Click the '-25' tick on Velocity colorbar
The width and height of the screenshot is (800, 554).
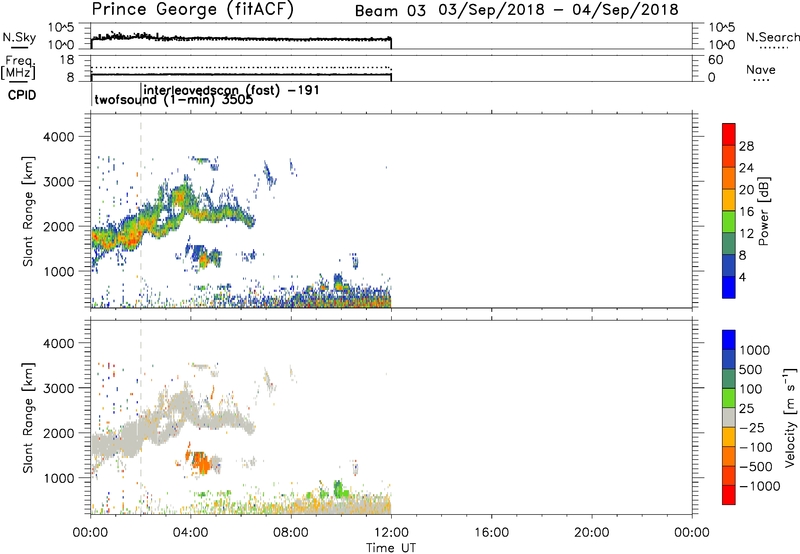coord(752,427)
